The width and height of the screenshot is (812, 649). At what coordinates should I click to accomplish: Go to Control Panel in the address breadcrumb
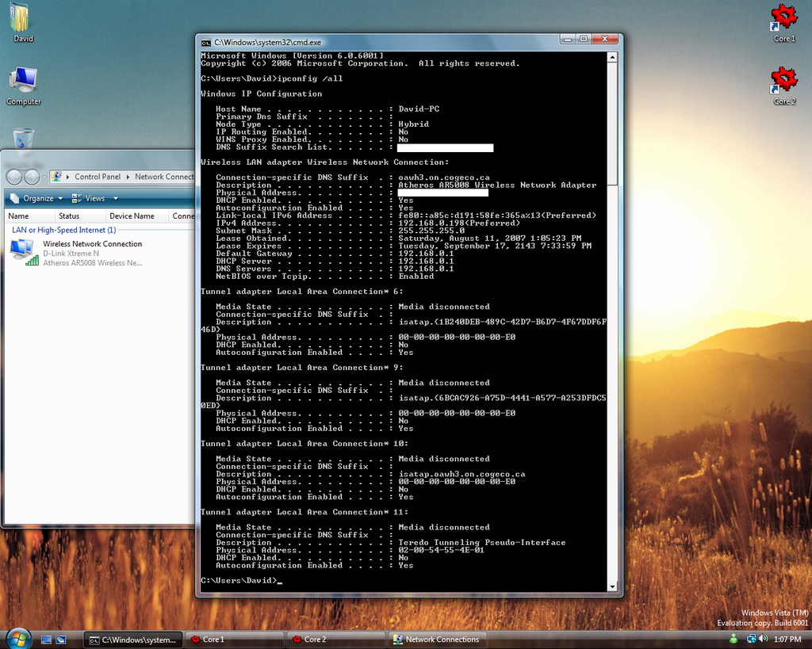(x=98, y=177)
